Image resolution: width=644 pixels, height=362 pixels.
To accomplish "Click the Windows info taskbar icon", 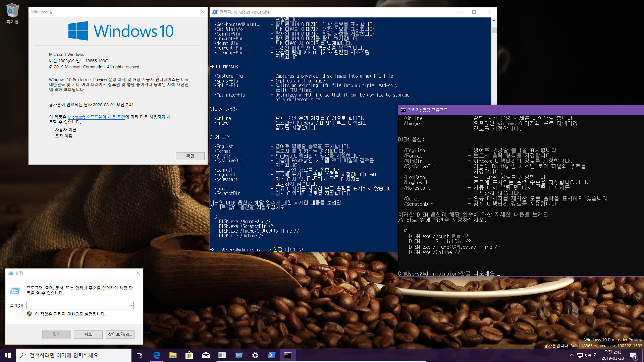I will [222, 355].
